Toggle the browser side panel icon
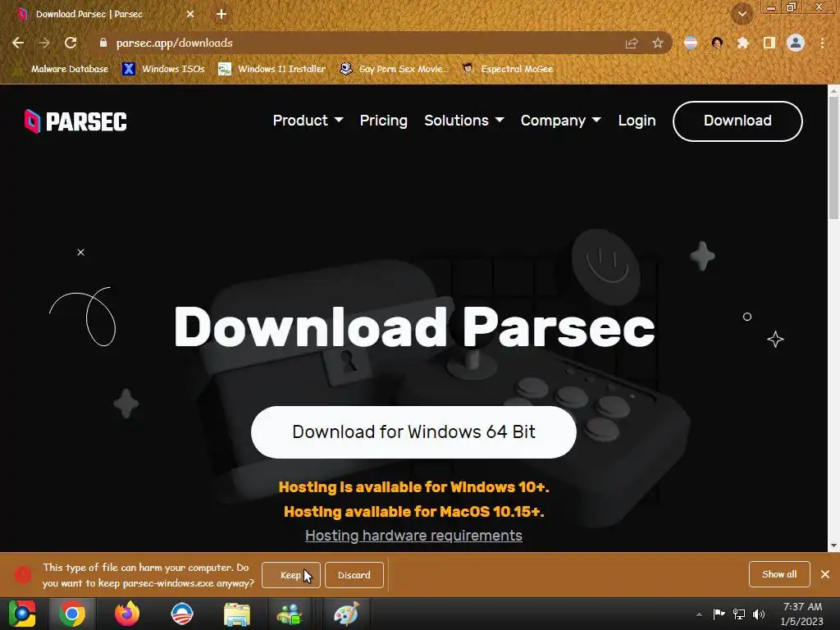 click(769, 43)
